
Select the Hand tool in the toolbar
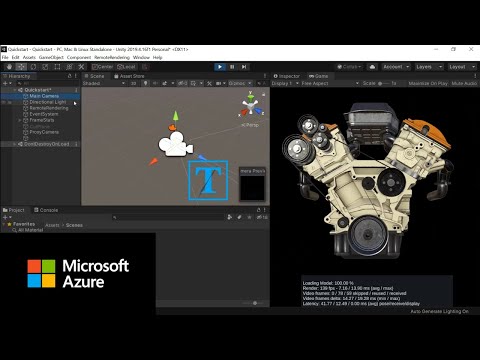pyautogui.click(x=9, y=67)
